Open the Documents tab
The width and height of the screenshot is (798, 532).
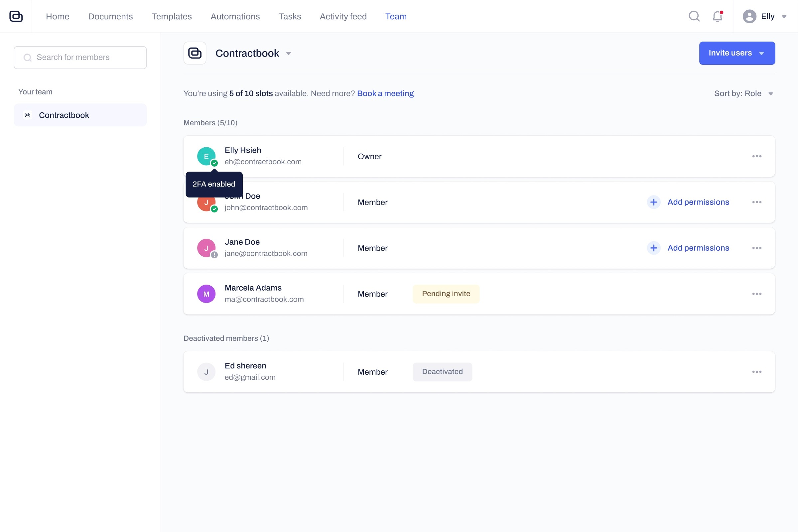tap(110, 16)
